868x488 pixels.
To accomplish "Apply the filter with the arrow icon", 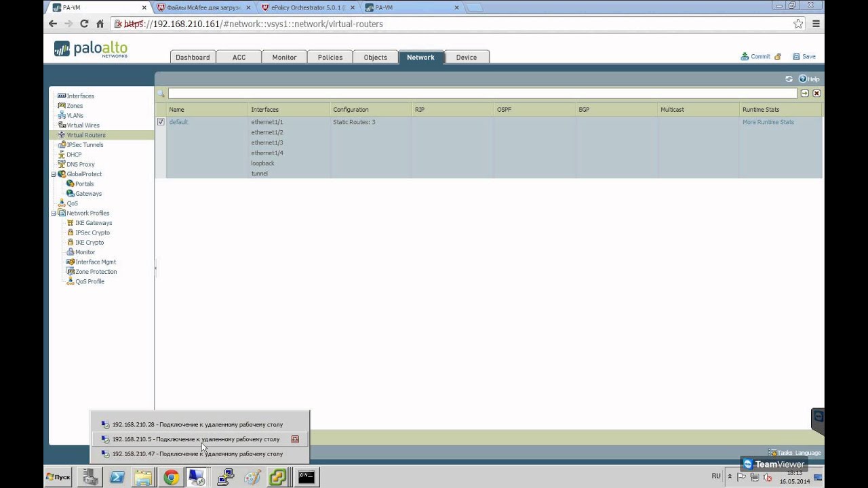I will pos(805,94).
